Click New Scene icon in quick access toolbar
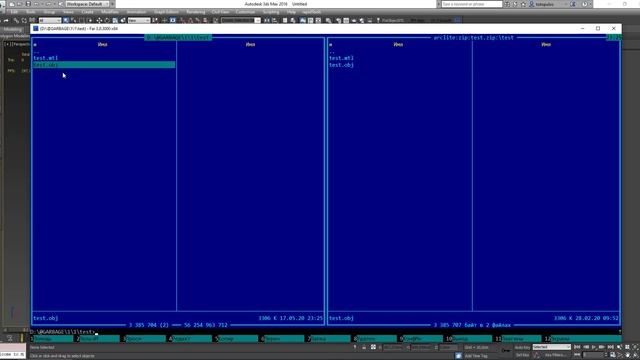The image size is (640, 360). (12, 4)
